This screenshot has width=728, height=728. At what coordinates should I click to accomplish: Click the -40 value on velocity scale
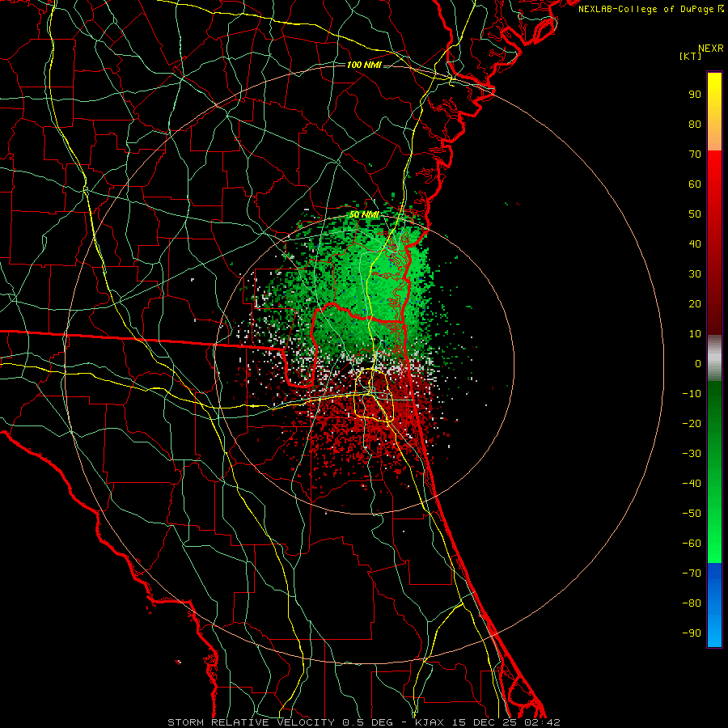click(x=692, y=484)
